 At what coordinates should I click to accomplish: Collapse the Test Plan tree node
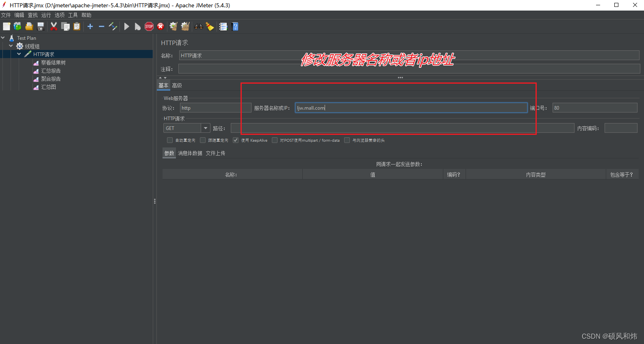click(3, 38)
